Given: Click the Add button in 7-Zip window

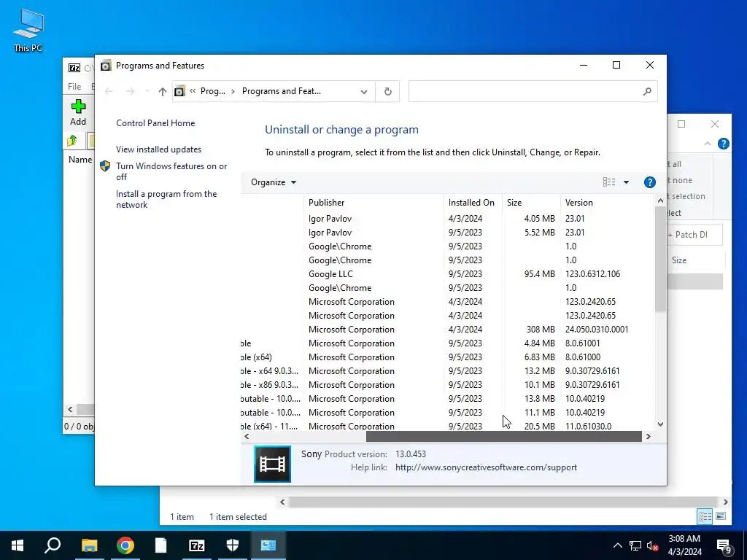Looking at the screenshot, I should click(78, 112).
